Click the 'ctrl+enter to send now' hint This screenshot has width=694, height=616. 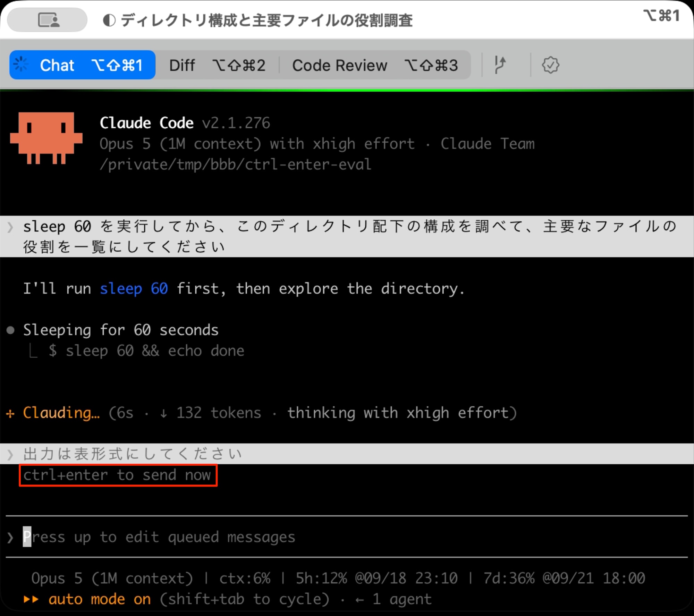click(x=117, y=475)
